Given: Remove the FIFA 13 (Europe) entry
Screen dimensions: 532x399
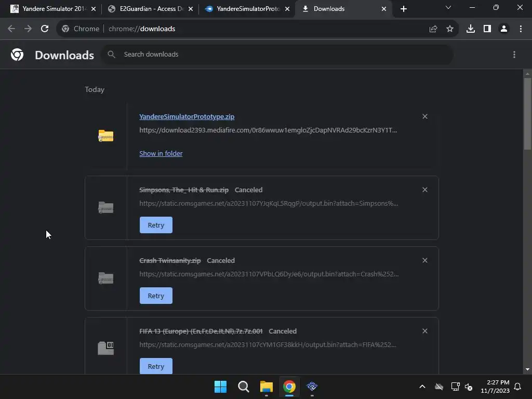Looking at the screenshot, I should click(425, 331).
